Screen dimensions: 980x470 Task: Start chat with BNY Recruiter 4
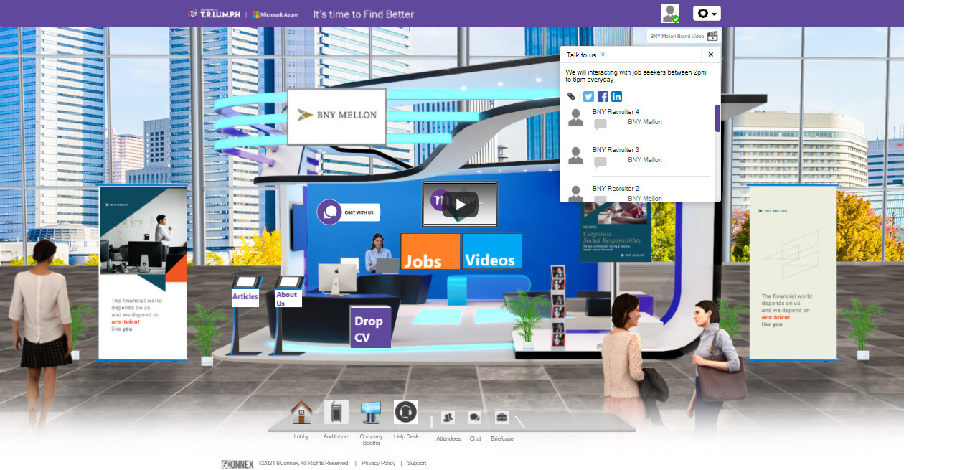click(x=600, y=124)
